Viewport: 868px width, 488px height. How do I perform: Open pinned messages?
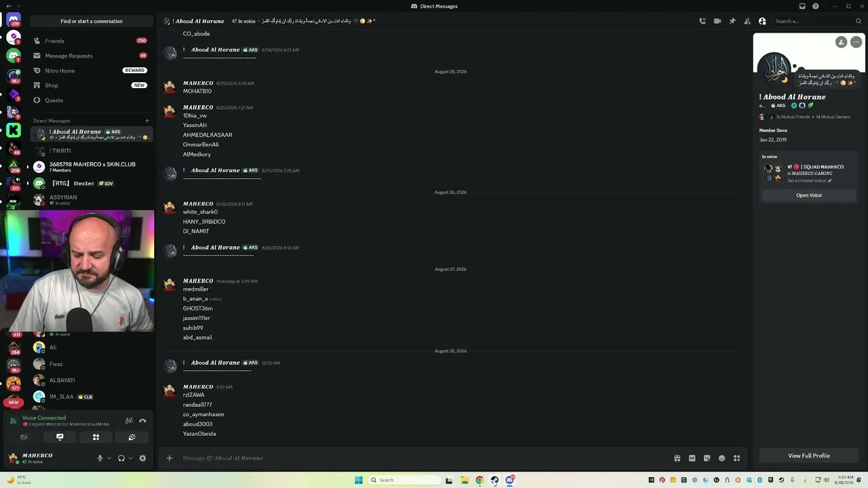coord(732,21)
